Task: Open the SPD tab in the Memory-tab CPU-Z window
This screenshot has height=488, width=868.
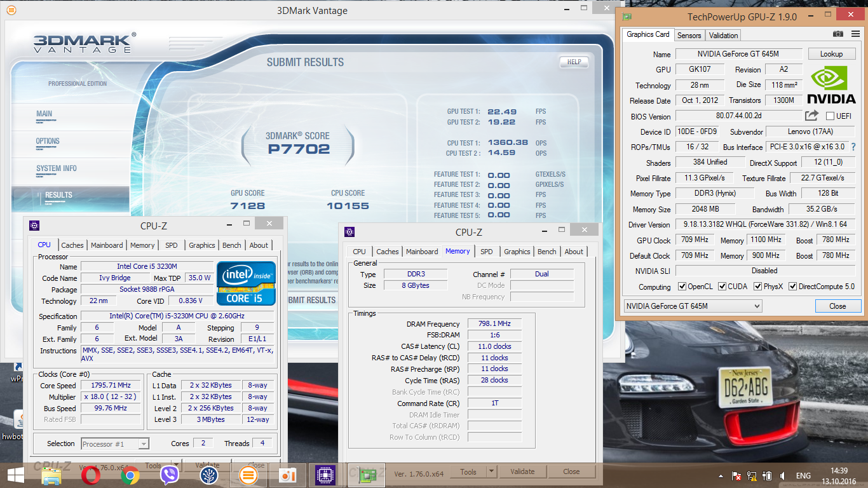Action: [487, 252]
